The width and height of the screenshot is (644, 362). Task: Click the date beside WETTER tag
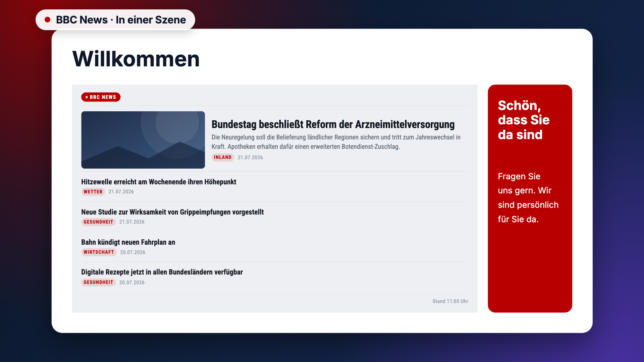[x=121, y=192]
